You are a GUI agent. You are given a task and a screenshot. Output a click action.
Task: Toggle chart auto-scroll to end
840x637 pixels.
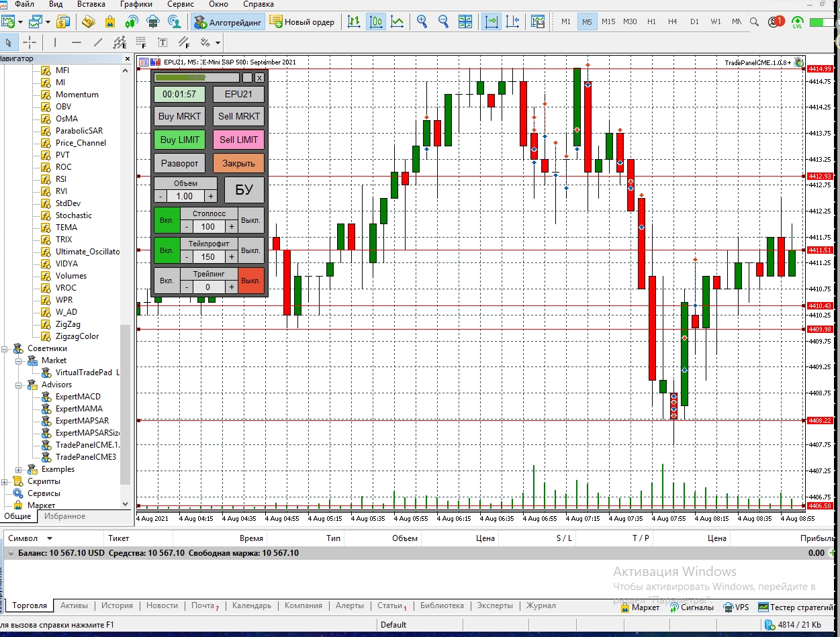(x=492, y=21)
